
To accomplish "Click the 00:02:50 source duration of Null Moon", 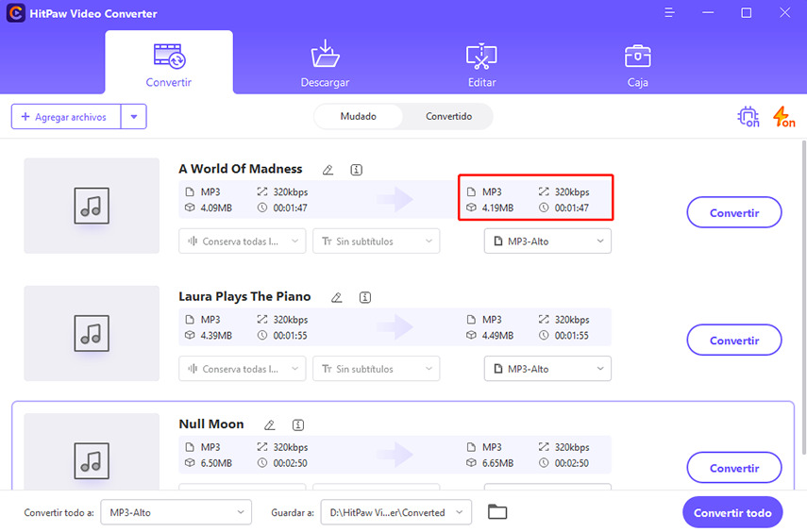I will [x=291, y=463].
